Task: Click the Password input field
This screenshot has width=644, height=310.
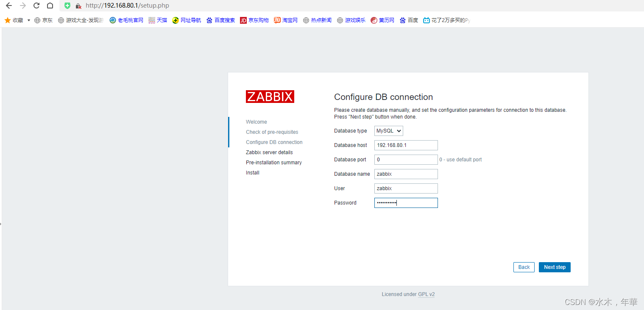Action: tap(406, 203)
